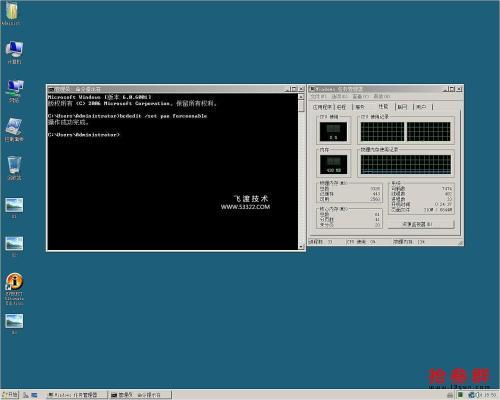Open Task Manager File (文件) menu
Image resolution: width=500 pixels, height=400 pixels.
pos(318,96)
